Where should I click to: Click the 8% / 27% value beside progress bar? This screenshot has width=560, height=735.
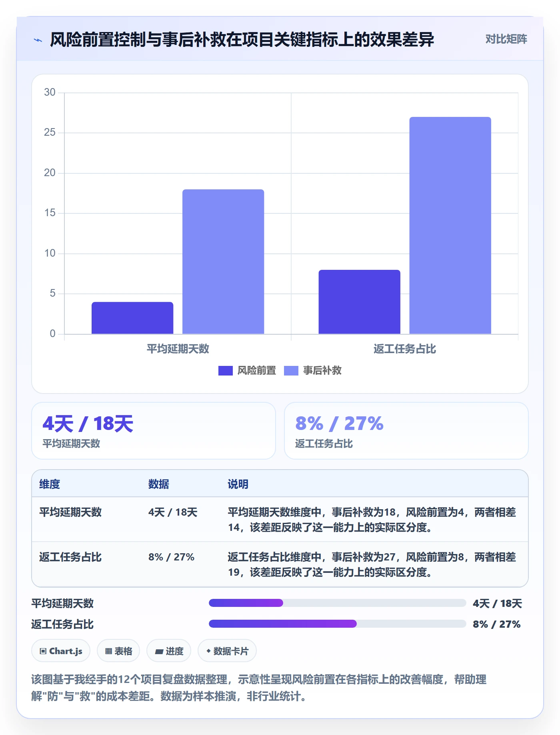click(496, 624)
